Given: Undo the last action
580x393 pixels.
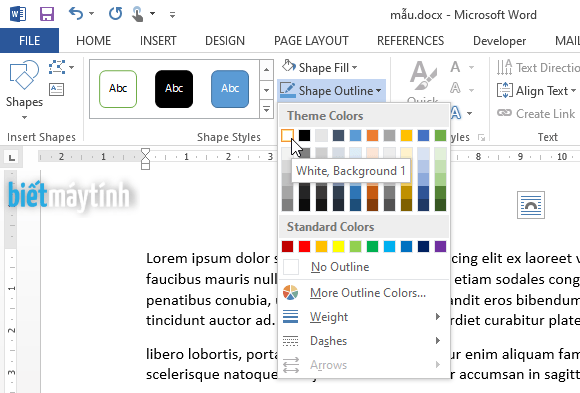Looking at the screenshot, I should click(x=76, y=14).
